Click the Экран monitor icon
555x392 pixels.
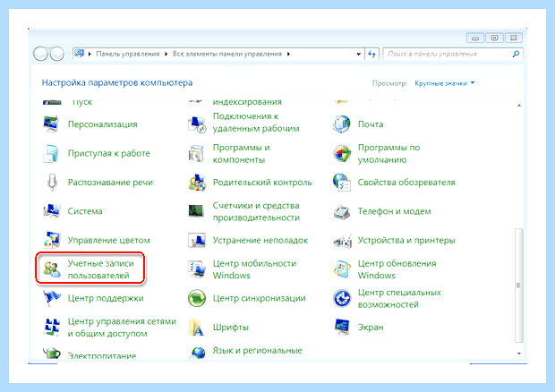point(342,328)
